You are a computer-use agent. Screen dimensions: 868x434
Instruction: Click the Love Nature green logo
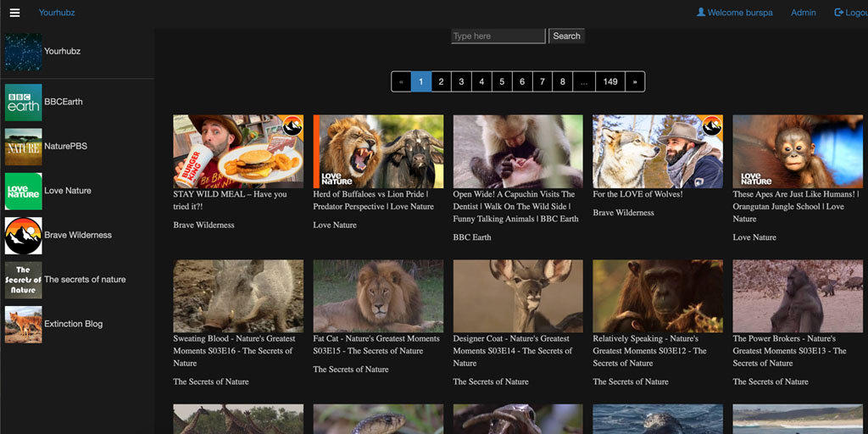24,191
